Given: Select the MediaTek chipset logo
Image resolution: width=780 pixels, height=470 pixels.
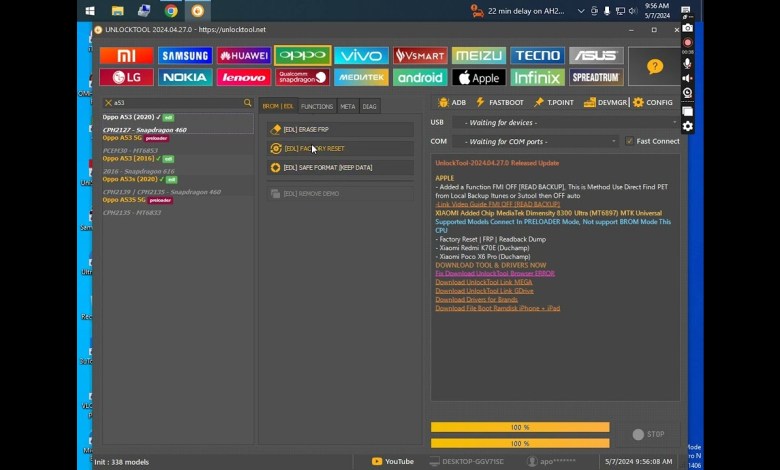Looking at the screenshot, I should tap(360, 77).
